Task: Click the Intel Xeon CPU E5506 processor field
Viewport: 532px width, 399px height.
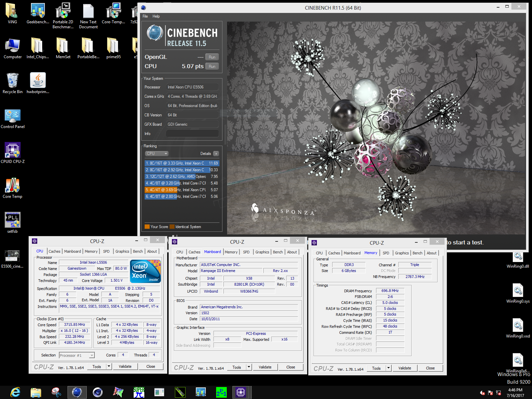Action: 192,87
